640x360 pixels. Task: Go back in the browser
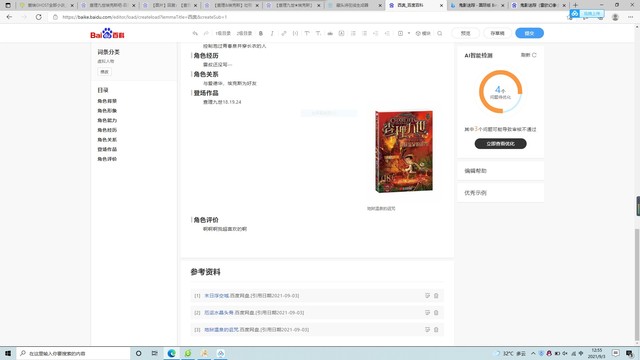[x=9, y=17]
